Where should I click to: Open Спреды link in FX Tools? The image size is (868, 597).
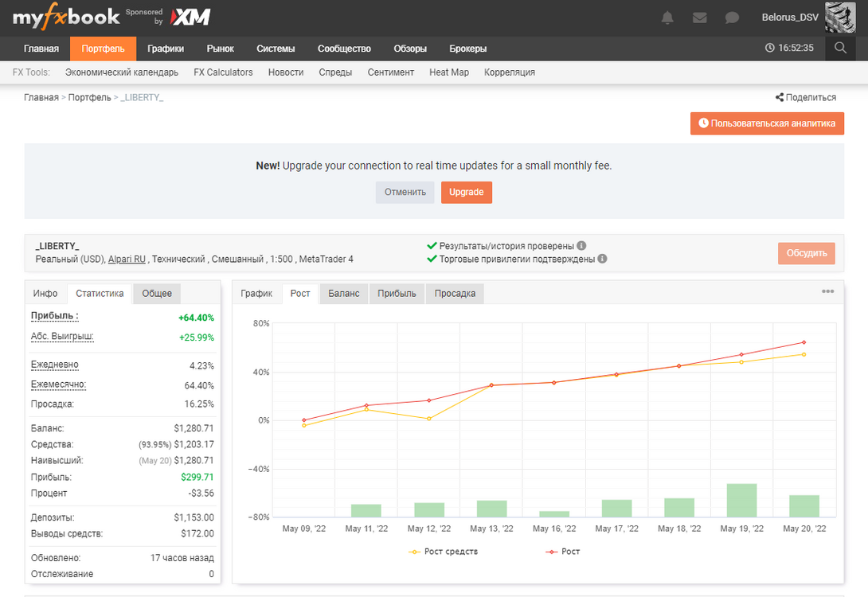(x=335, y=72)
